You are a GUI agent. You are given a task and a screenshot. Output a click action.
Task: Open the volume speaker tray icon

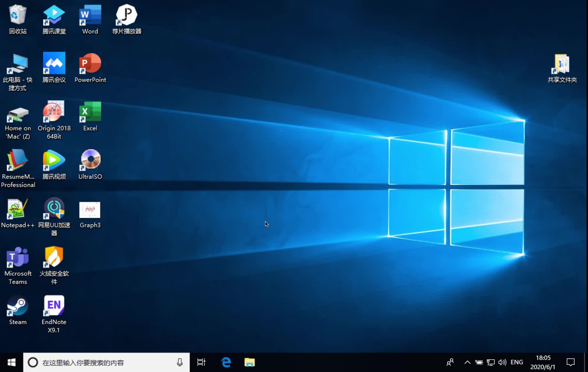point(502,362)
